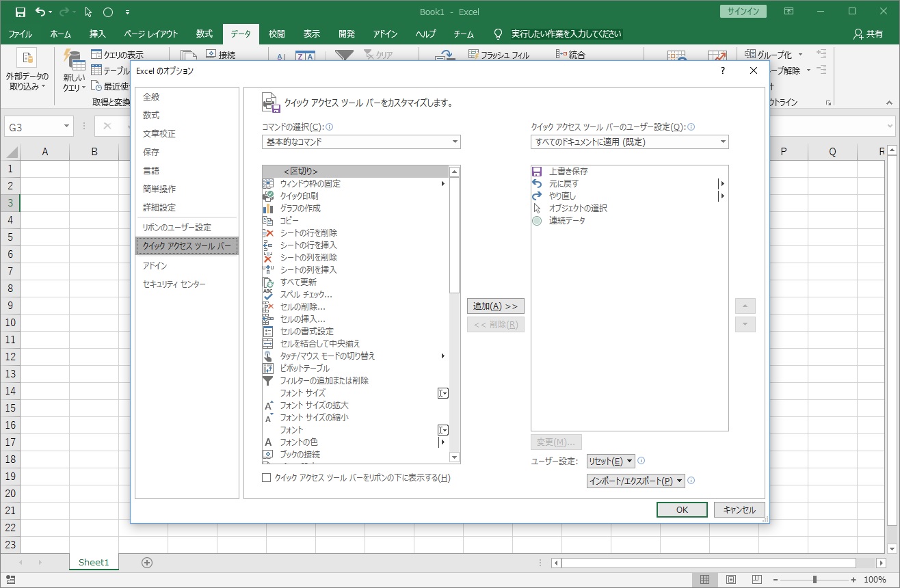Click the Save icon in title bar

click(x=20, y=12)
